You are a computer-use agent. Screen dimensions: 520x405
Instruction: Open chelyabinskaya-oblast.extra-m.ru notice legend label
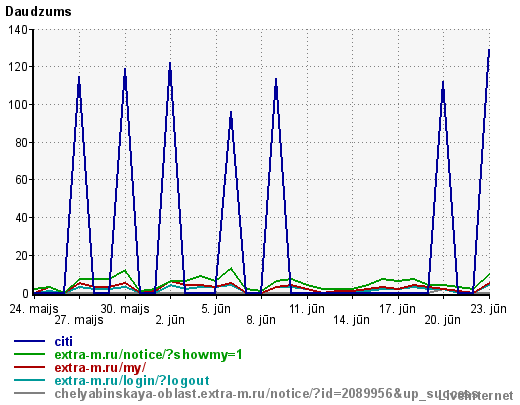pos(267,394)
